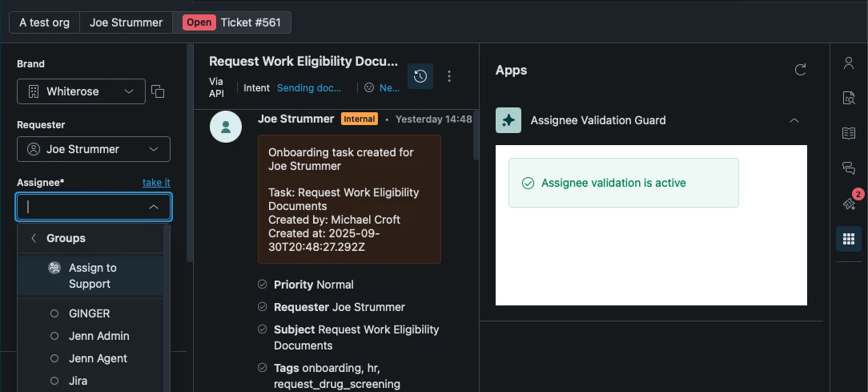This screenshot has width=868, height=392.
Task: Click the check icon next to Priority
Action: coord(263,285)
